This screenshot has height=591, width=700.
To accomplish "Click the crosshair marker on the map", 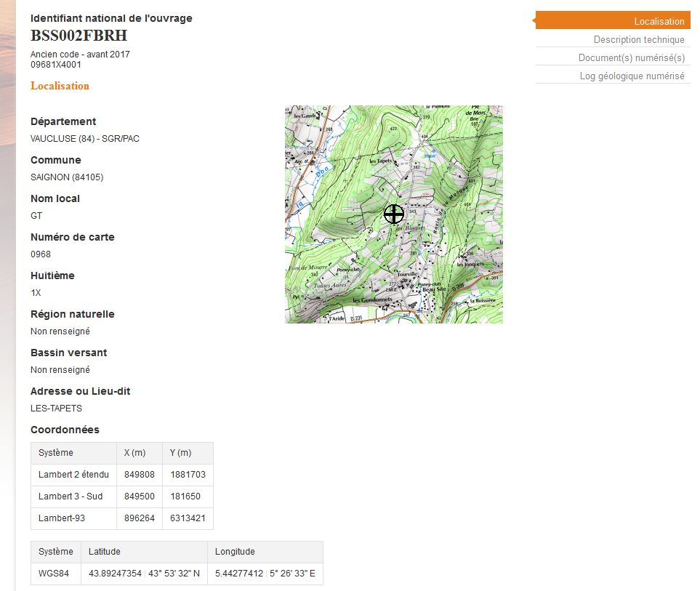I will coord(394,214).
